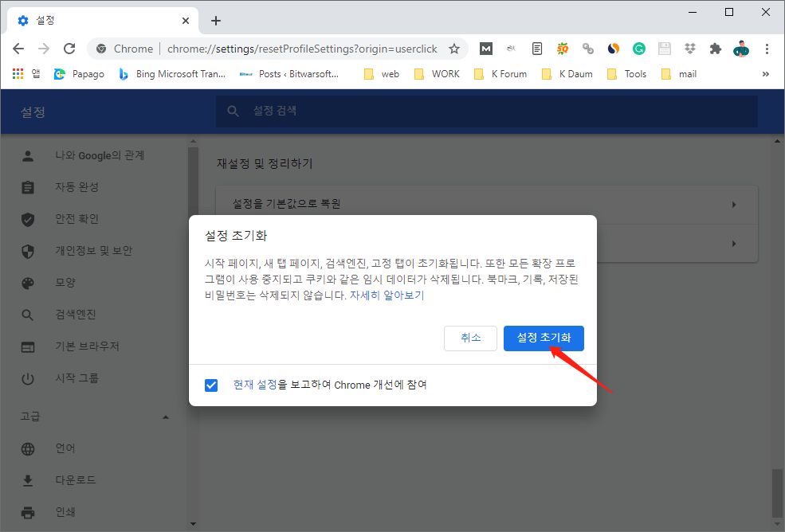Uncheck the report current settings checkbox
785x532 pixels.
(211, 385)
